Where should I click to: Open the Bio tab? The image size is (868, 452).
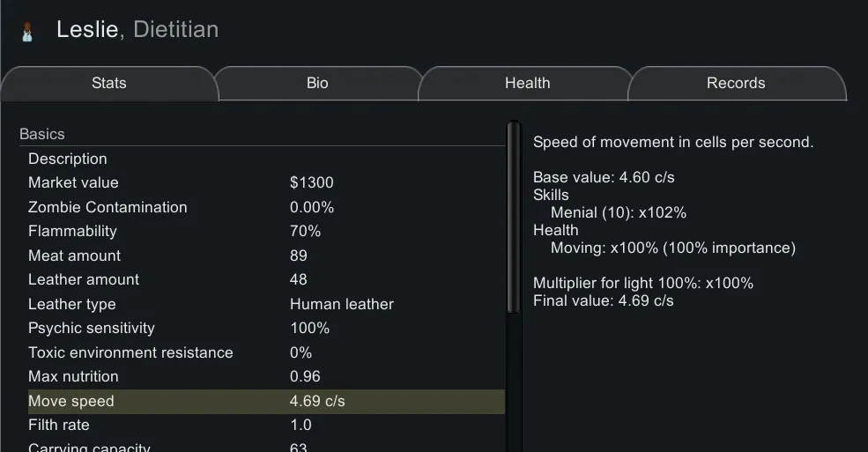(x=317, y=84)
